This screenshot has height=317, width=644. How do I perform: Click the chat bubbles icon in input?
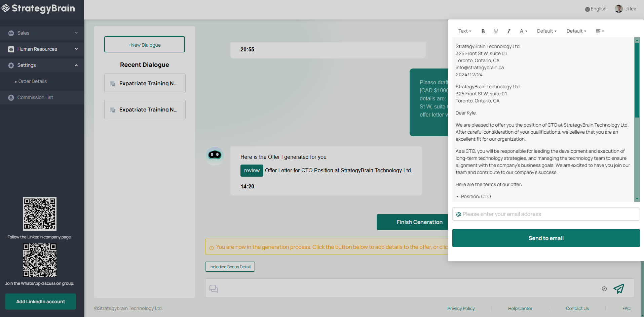pos(214,288)
